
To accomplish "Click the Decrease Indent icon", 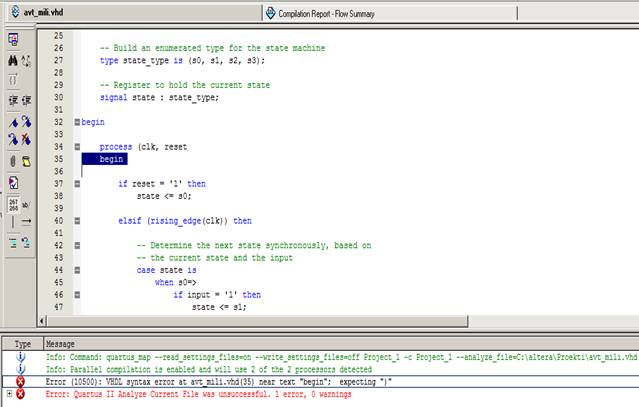I will tap(27, 100).
